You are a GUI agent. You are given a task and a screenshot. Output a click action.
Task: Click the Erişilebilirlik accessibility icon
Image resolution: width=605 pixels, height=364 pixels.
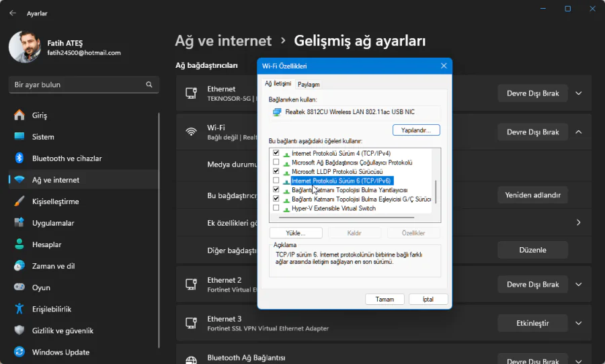(x=19, y=309)
